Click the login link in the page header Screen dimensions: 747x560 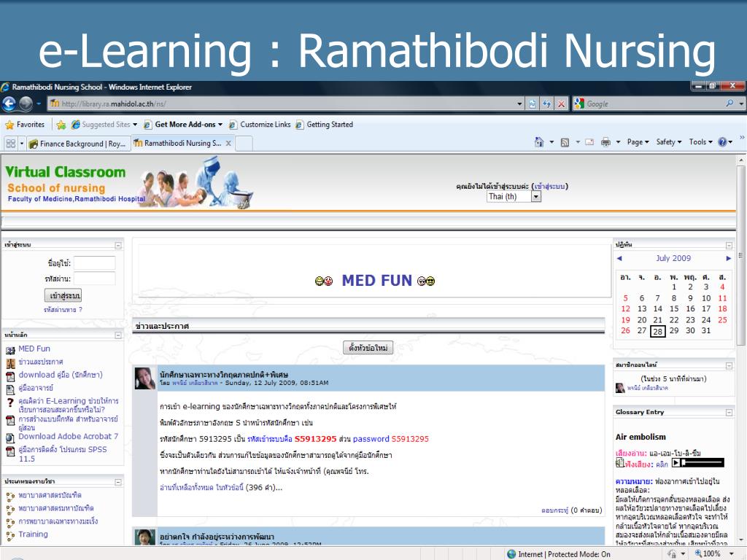point(550,186)
